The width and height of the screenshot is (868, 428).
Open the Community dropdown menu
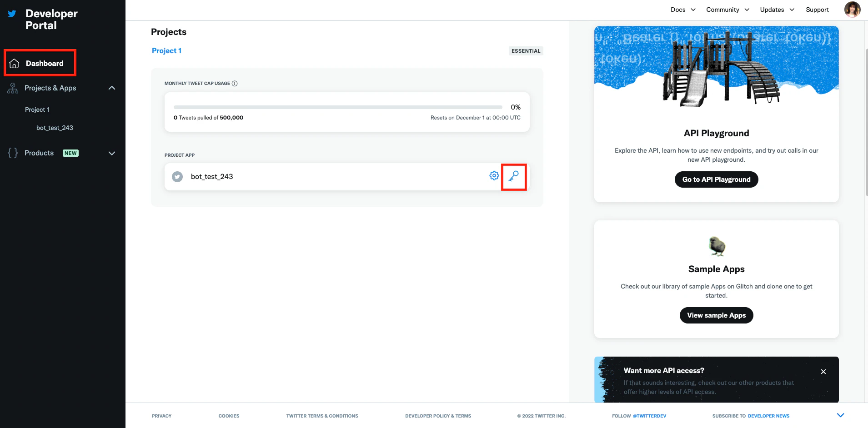[728, 10]
